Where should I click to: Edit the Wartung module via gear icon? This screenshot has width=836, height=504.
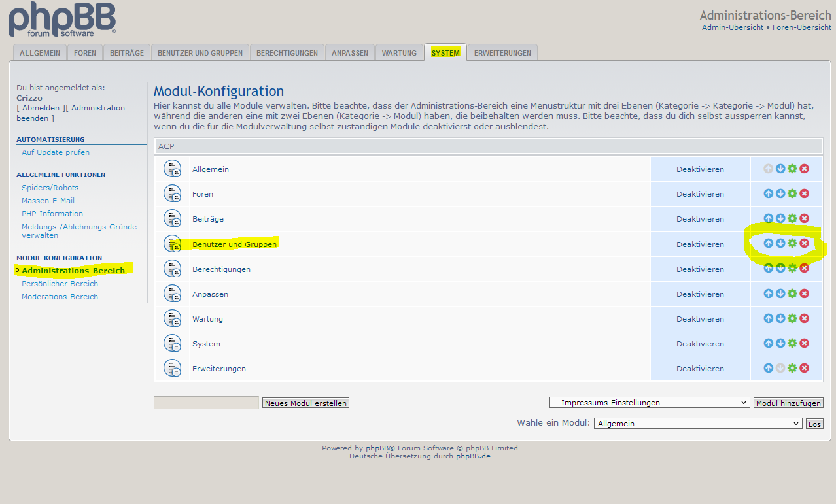coord(792,318)
